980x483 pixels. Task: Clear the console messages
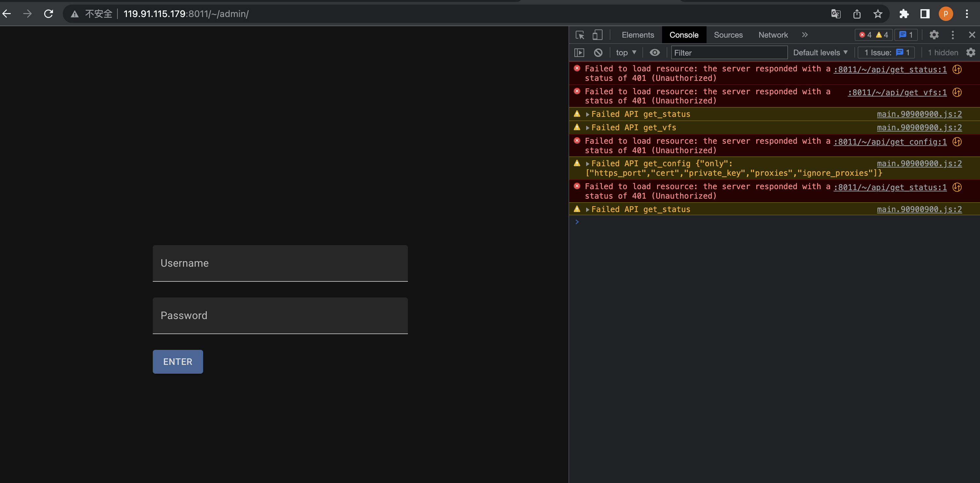[598, 53]
